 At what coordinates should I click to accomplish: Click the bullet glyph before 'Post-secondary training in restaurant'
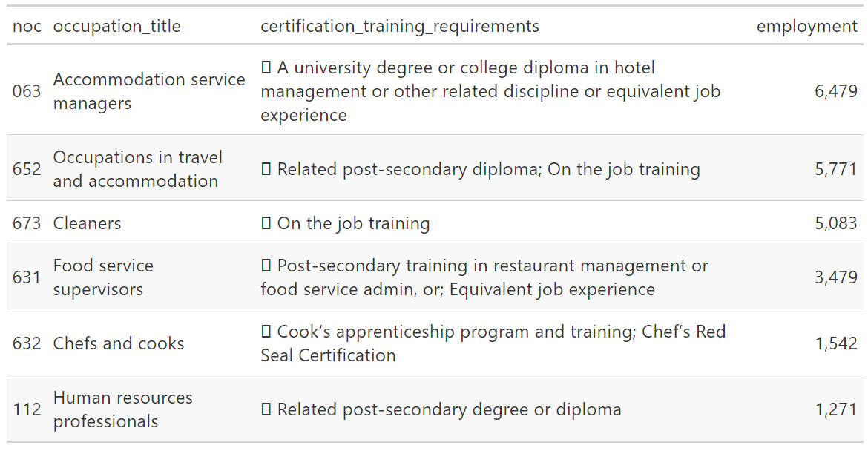pyautogui.click(x=266, y=266)
